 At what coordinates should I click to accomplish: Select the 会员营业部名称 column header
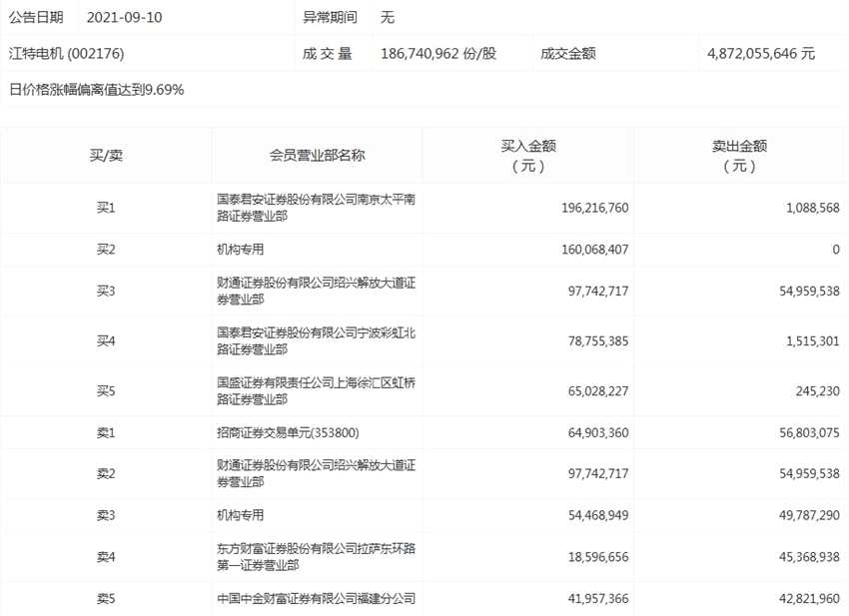pos(315,153)
